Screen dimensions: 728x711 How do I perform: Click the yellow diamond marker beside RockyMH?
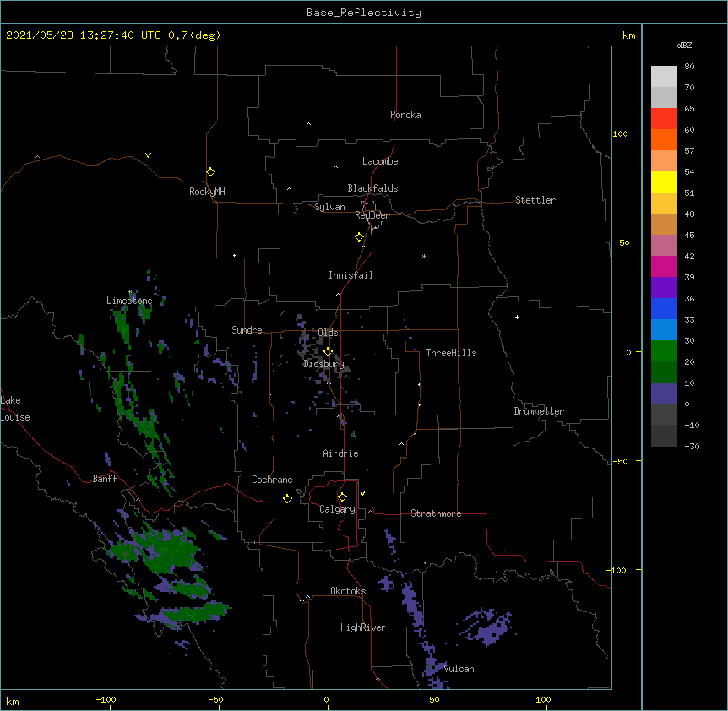210,172
